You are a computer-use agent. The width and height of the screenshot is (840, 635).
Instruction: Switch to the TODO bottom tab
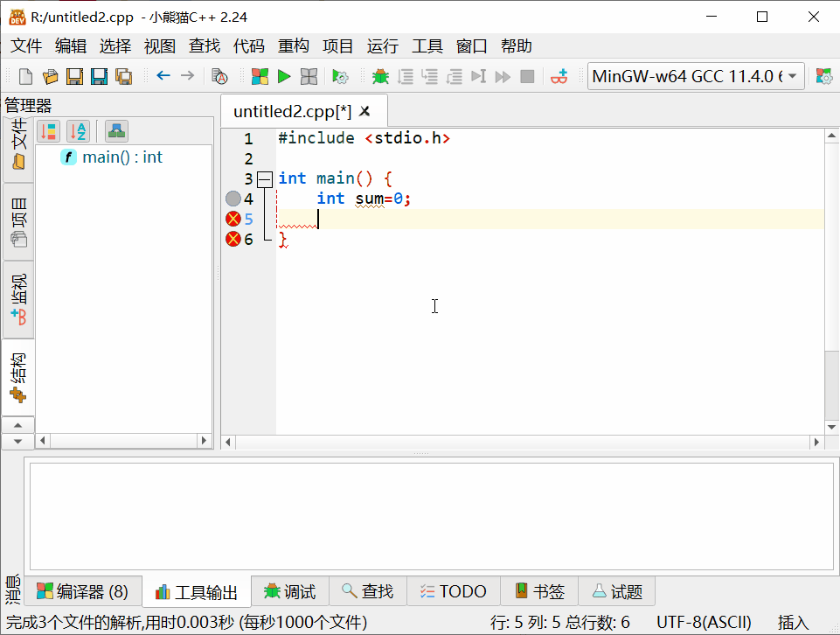pyautogui.click(x=453, y=591)
